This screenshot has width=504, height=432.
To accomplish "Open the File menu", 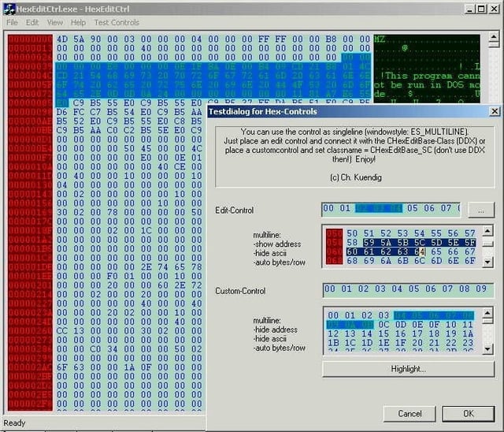I will (x=13, y=23).
